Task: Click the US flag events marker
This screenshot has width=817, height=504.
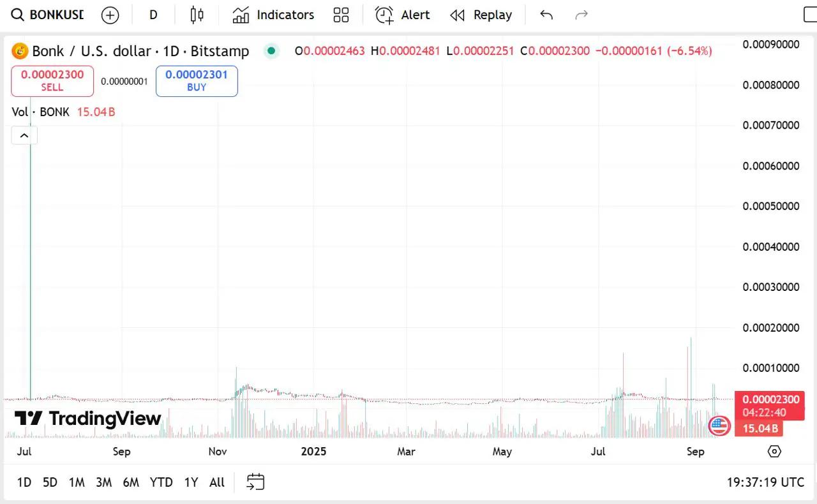Action: [x=719, y=425]
